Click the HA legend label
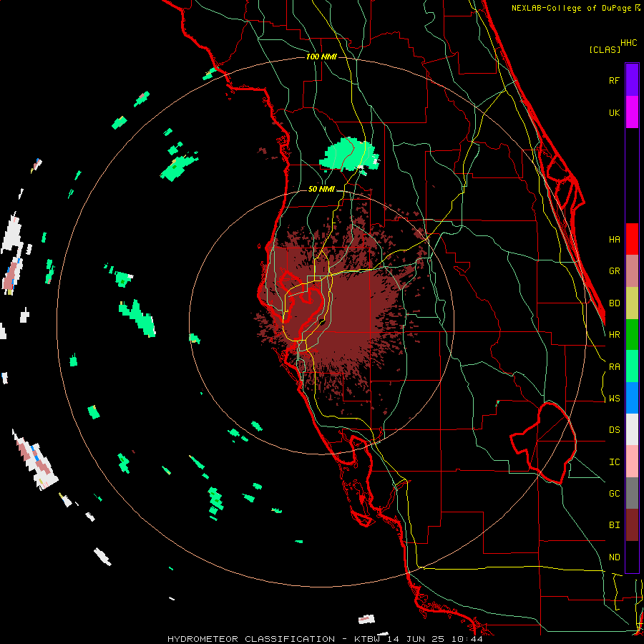The width and height of the screenshot is (644, 644). click(x=614, y=240)
